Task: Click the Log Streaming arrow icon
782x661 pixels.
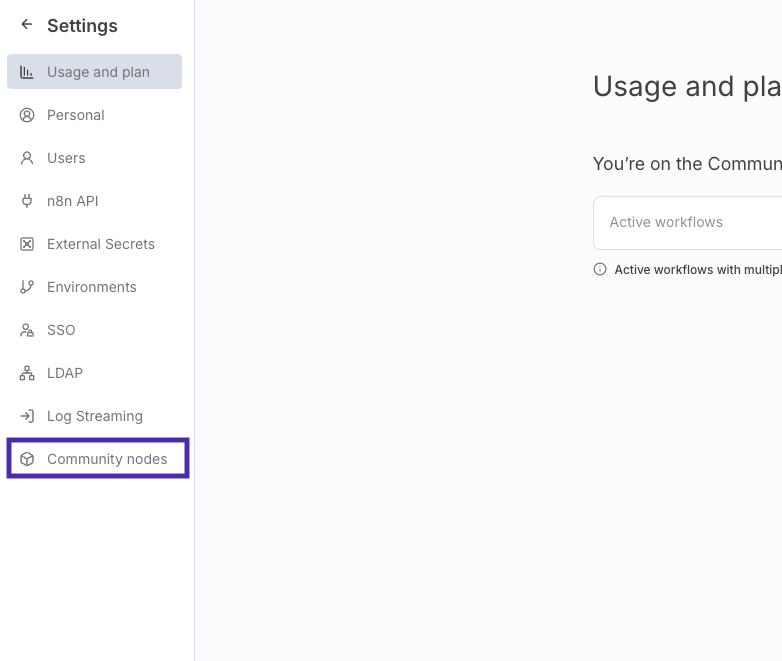Action: click(27, 416)
